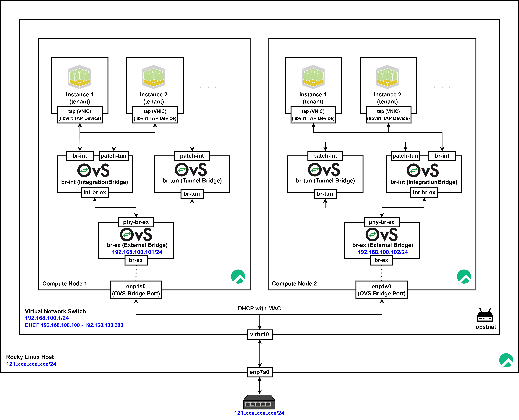This screenshot has width=519, height=420.
Task: Click the OvS logo of Compute Node 1 br-int
Action: (93, 170)
